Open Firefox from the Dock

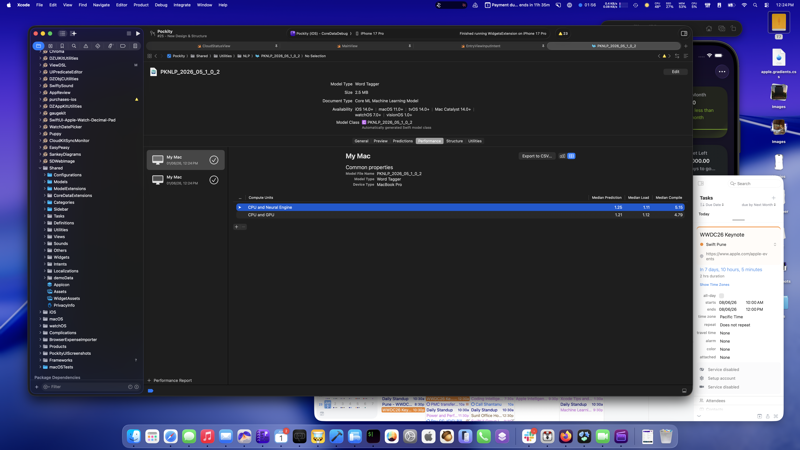click(x=566, y=436)
